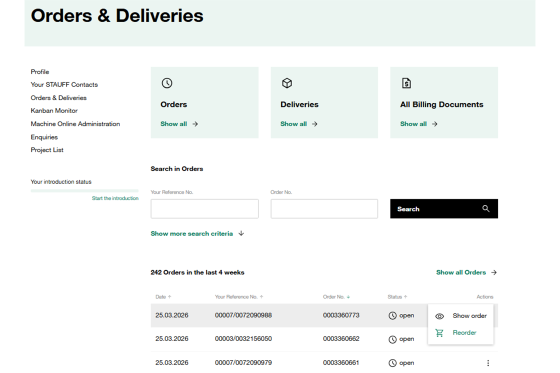
Task: Click Show all on the Deliveries card
Action: [294, 124]
